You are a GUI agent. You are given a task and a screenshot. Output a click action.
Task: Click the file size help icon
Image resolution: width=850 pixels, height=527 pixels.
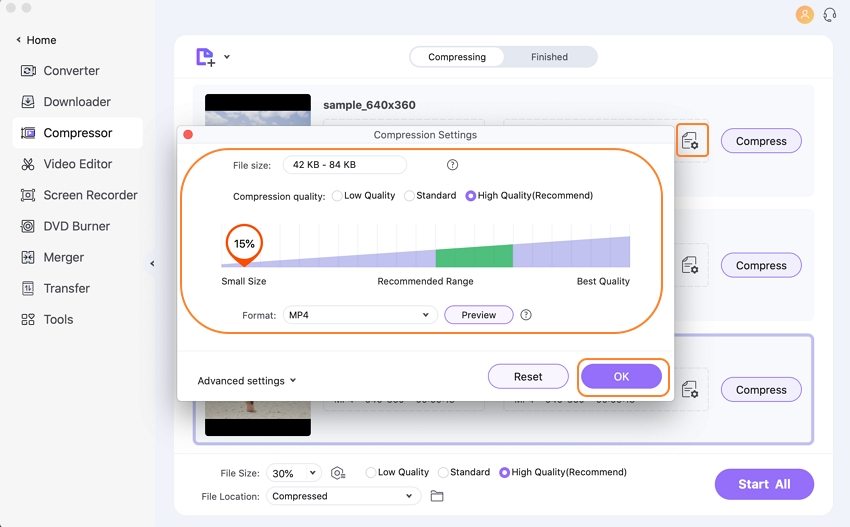pyautogui.click(x=452, y=165)
